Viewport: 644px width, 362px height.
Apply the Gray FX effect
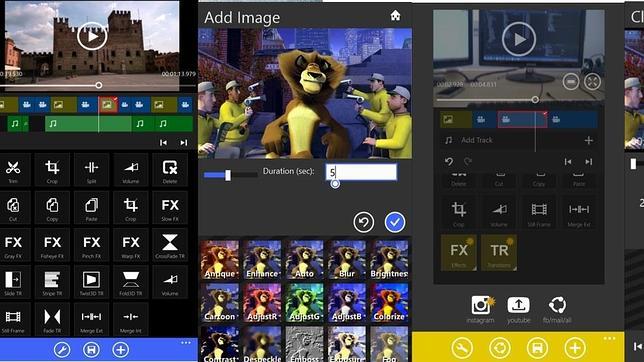[x=13, y=245]
